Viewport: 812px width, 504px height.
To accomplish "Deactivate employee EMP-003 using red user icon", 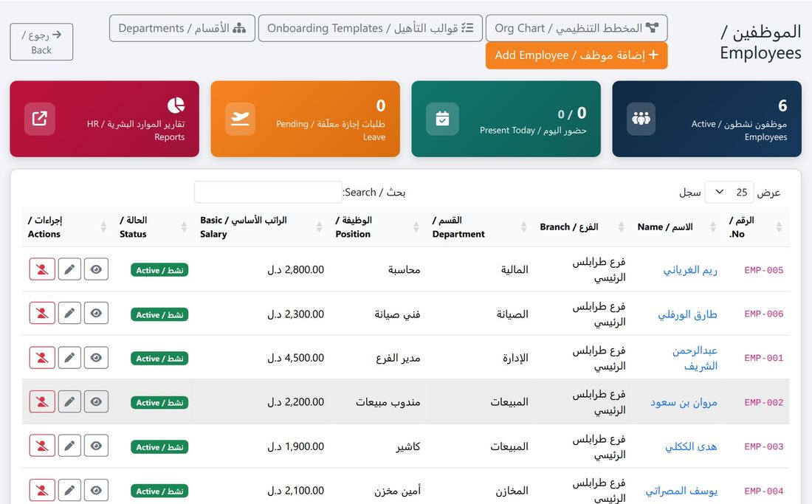I will tap(42, 446).
